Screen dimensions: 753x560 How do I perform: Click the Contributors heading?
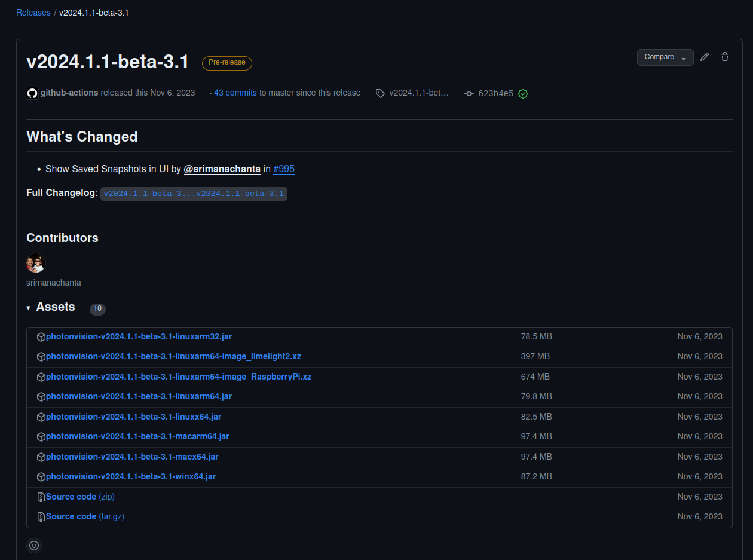[x=62, y=238]
